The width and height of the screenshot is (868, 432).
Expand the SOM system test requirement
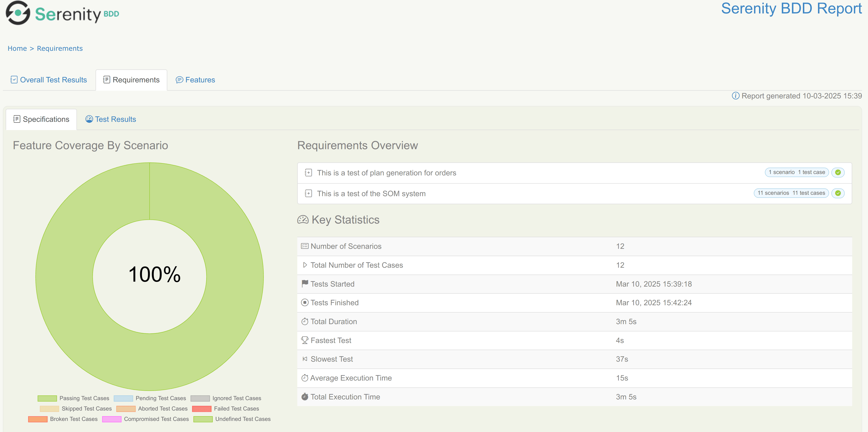308,194
